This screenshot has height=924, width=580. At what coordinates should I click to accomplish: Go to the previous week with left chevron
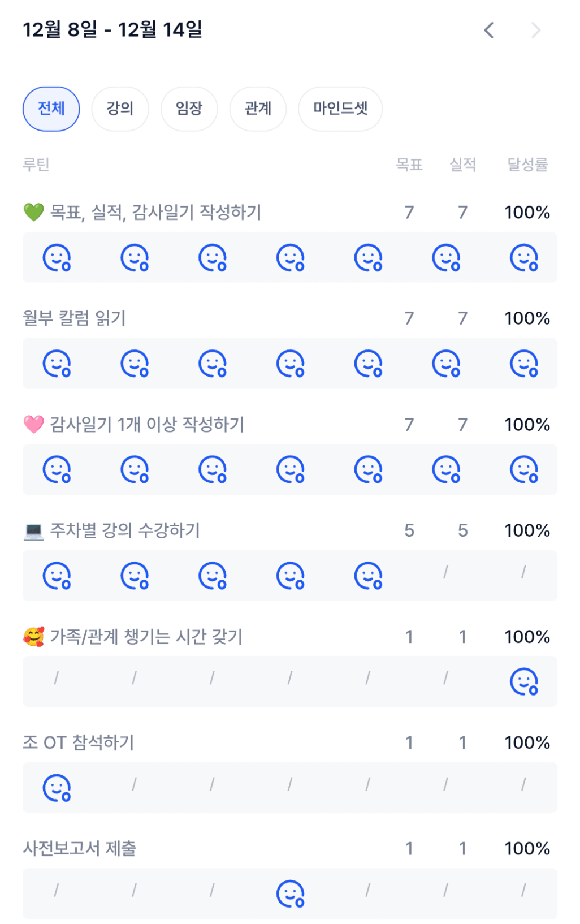coord(489,30)
